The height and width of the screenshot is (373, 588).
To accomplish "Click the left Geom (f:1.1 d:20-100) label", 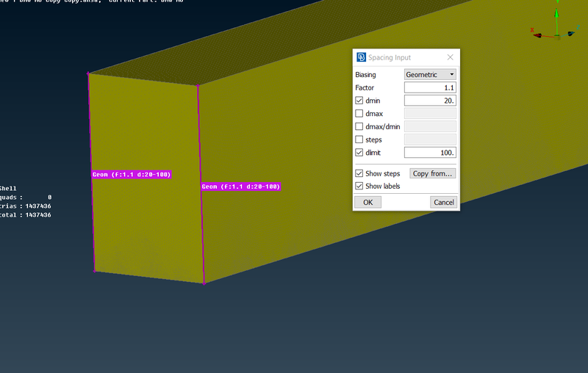I will (x=132, y=175).
